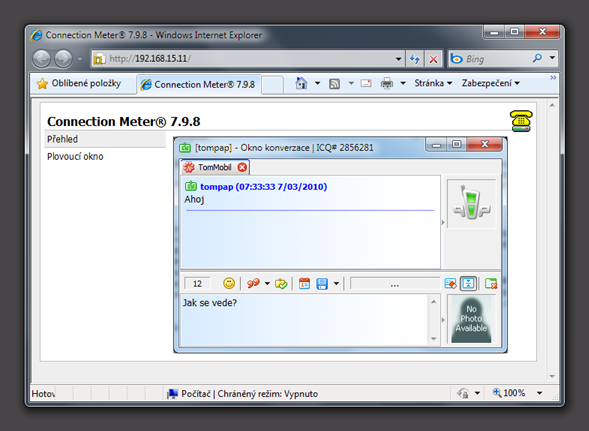Click the sender name tompap in chat
589x431 pixels.
(x=216, y=187)
